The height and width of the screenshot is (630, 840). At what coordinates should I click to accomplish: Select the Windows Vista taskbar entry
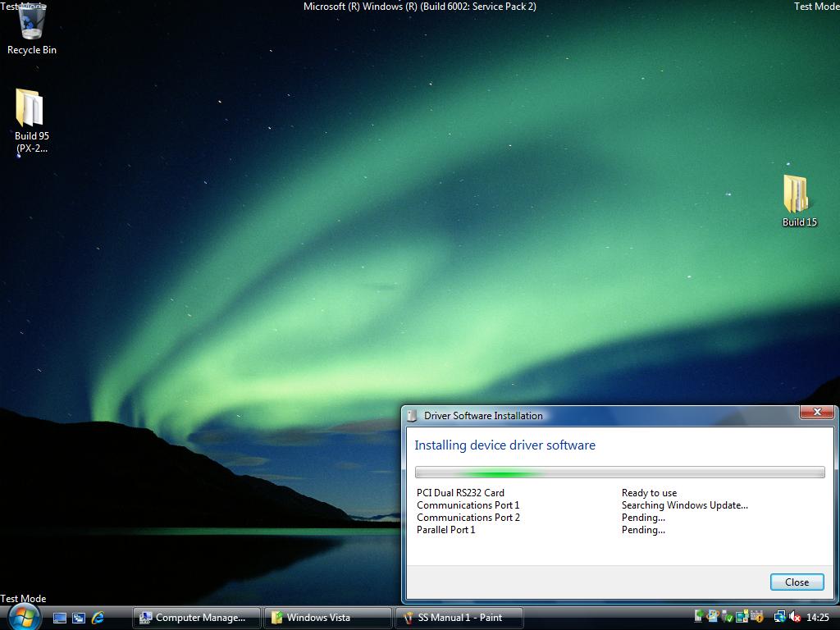pyautogui.click(x=327, y=617)
